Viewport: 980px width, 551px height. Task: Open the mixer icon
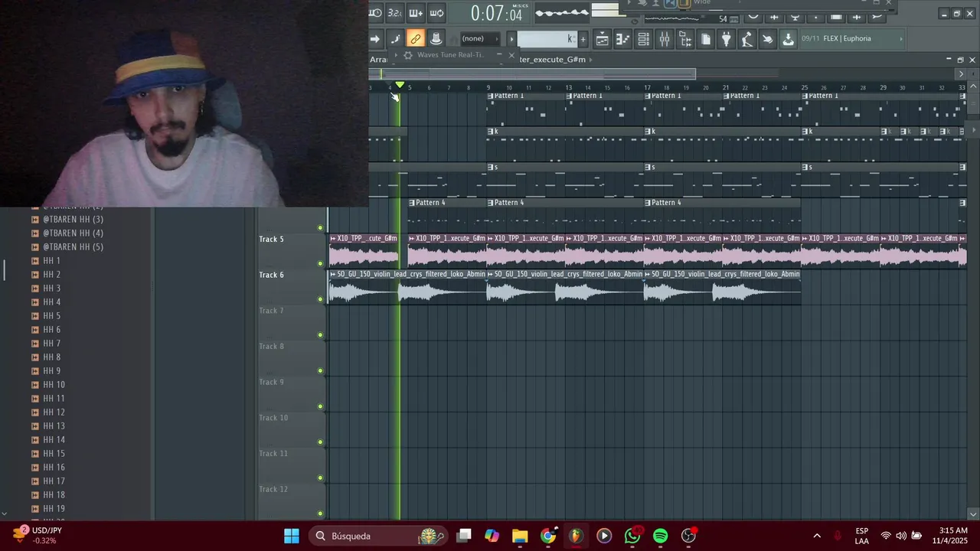[x=665, y=39]
